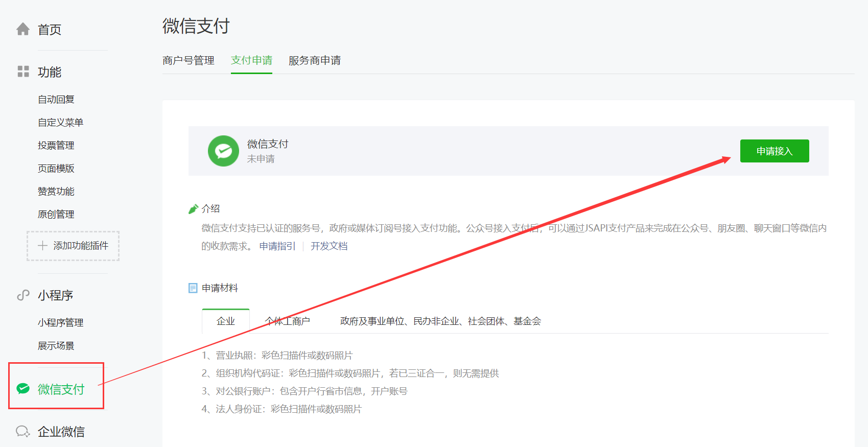The width and height of the screenshot is (868, 447).
Task: Click the 营业执照 requirement line
Action: [x=277, y=355]
